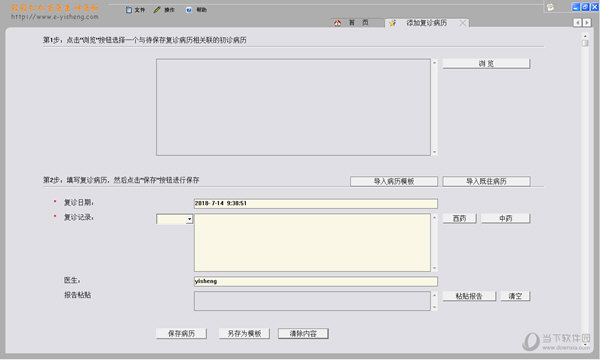Click scroll-up arrow of 初诊病历 list box
The height and width of the screenshot is (360, 600).
pos(434,62)
